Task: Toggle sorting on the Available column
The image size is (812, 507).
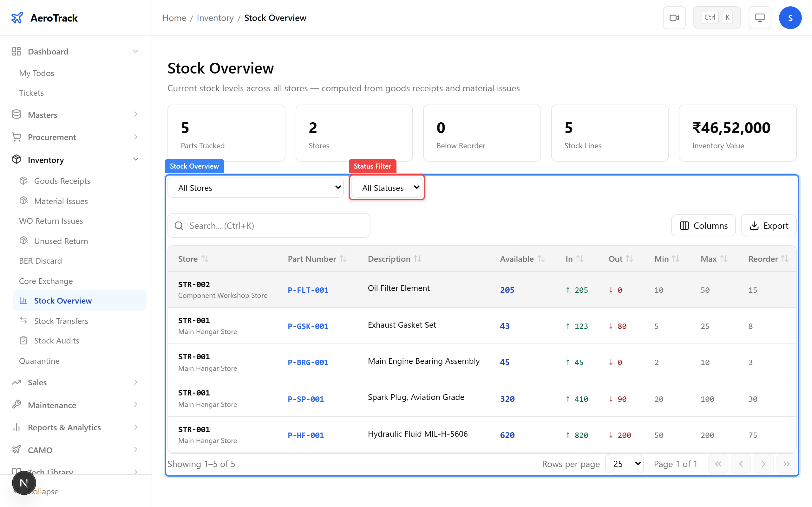Action: click(540, 259)
